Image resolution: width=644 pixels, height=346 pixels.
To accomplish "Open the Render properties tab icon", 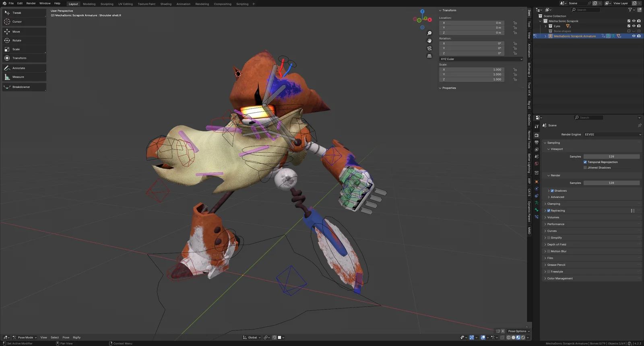I will 537,136.
